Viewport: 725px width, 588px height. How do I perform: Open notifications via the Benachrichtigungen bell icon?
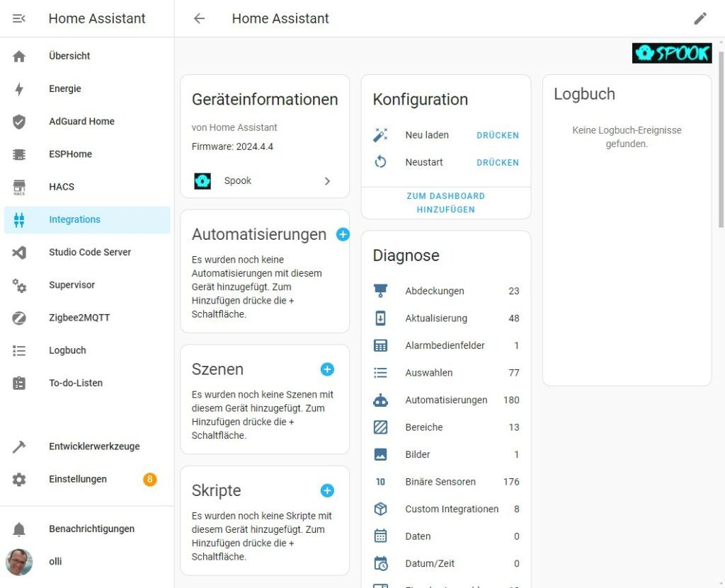click(x=18, y=529)
